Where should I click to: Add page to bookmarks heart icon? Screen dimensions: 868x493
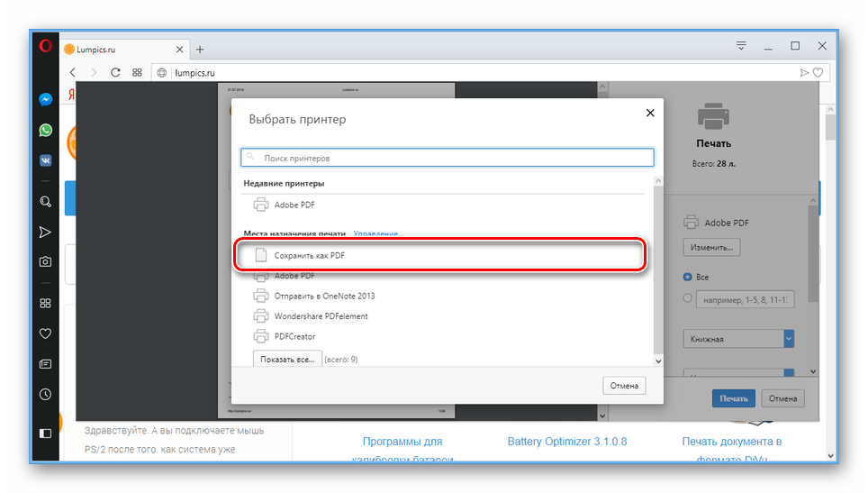pyautogui.click(x=818, y=73)
